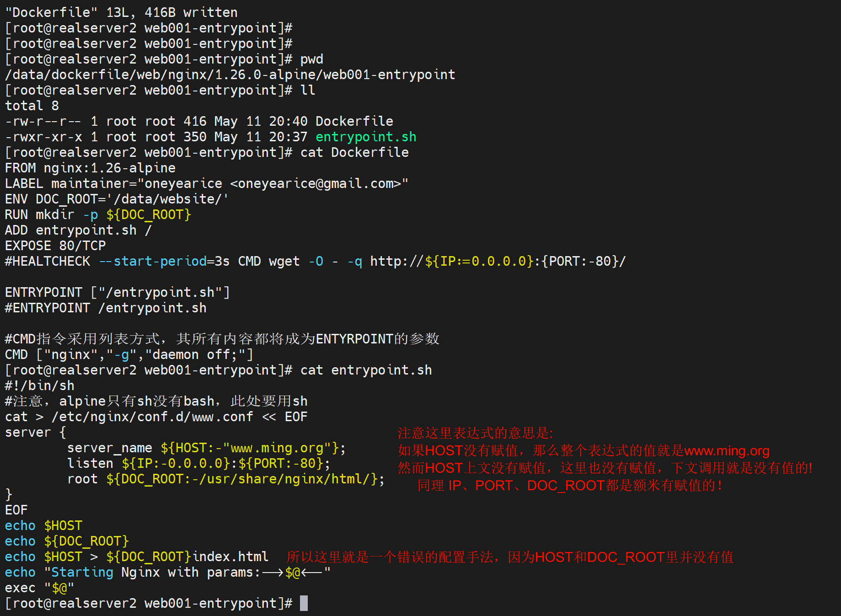
Task: Click www.ming.org in the red annotation
Action: tap(727, 451)
